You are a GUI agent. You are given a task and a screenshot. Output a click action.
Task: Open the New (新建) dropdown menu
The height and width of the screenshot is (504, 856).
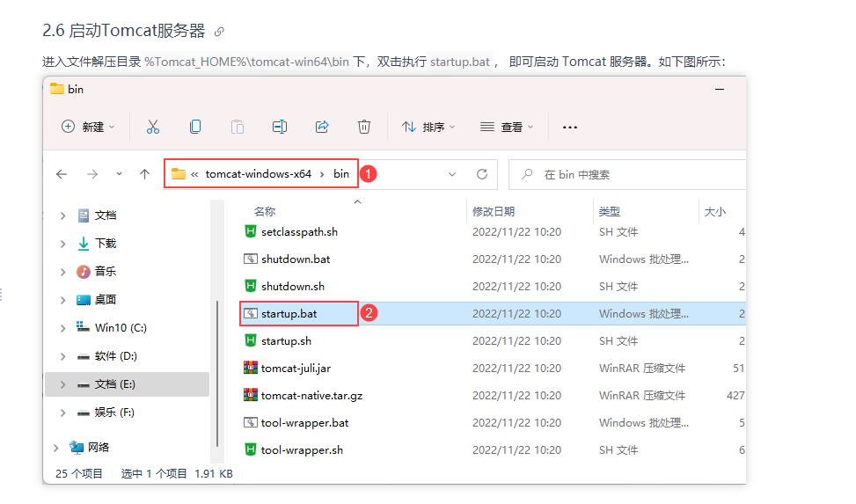click(x=88, y=127)
